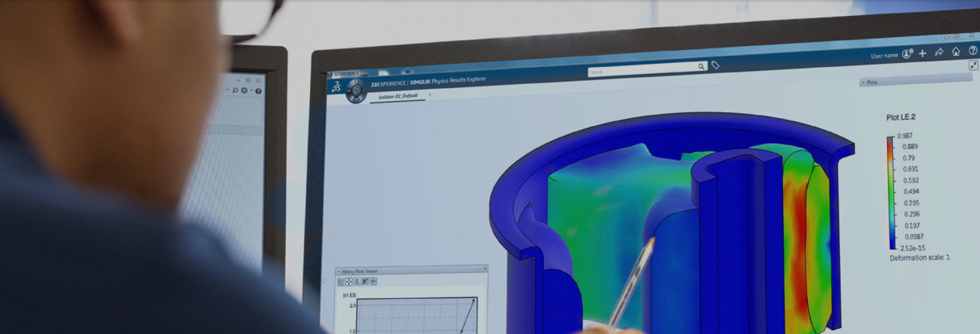Click the 3DS logo icon

(x=336, y=87)
